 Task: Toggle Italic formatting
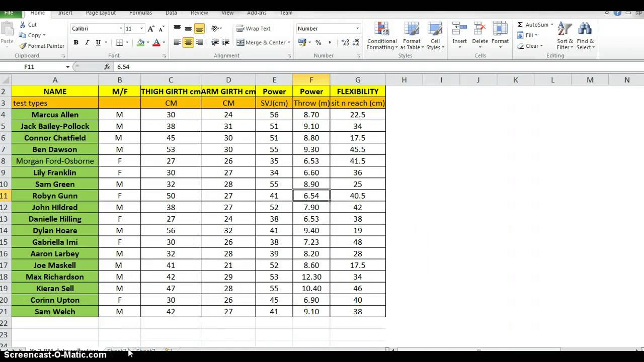[x=87, y=43]
